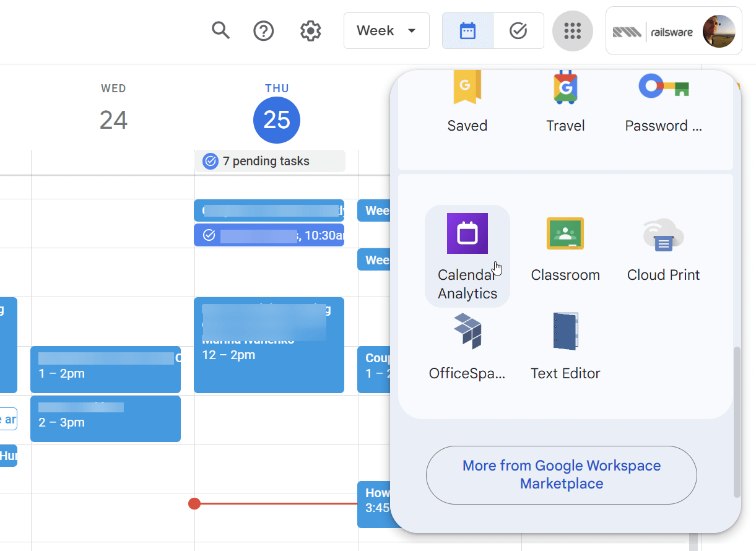Open the 10:30am task on Thursday
This screenshot has width=756, height=551.
pos(269,235)
